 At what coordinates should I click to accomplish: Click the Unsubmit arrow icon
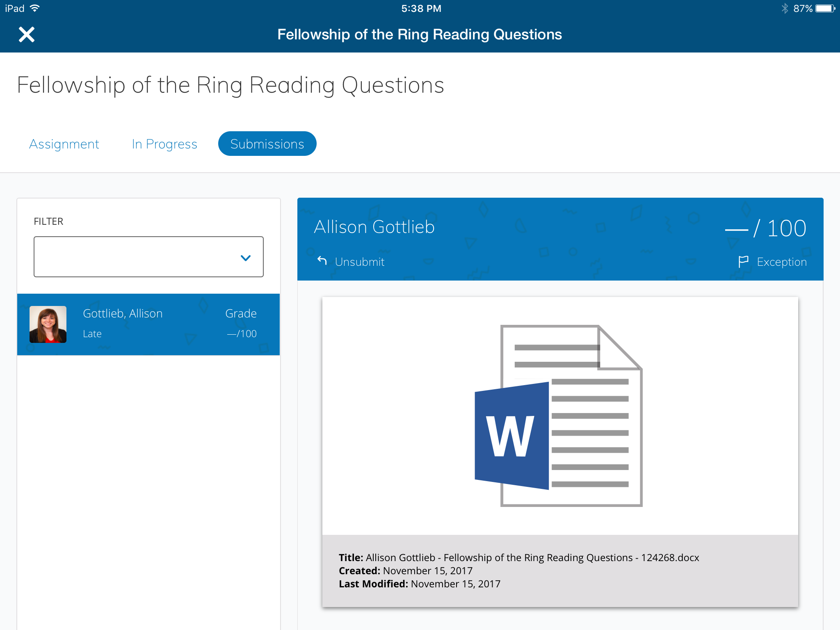coord(322,261)
